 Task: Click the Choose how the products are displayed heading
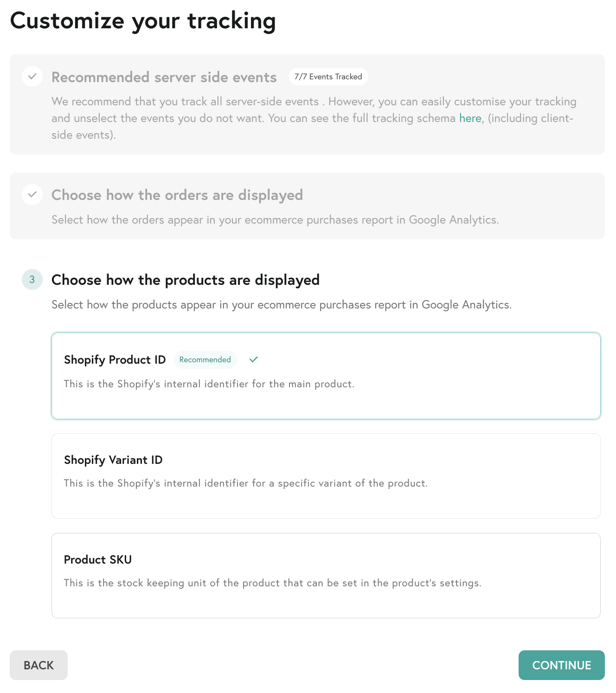click(x=186, y=280)
